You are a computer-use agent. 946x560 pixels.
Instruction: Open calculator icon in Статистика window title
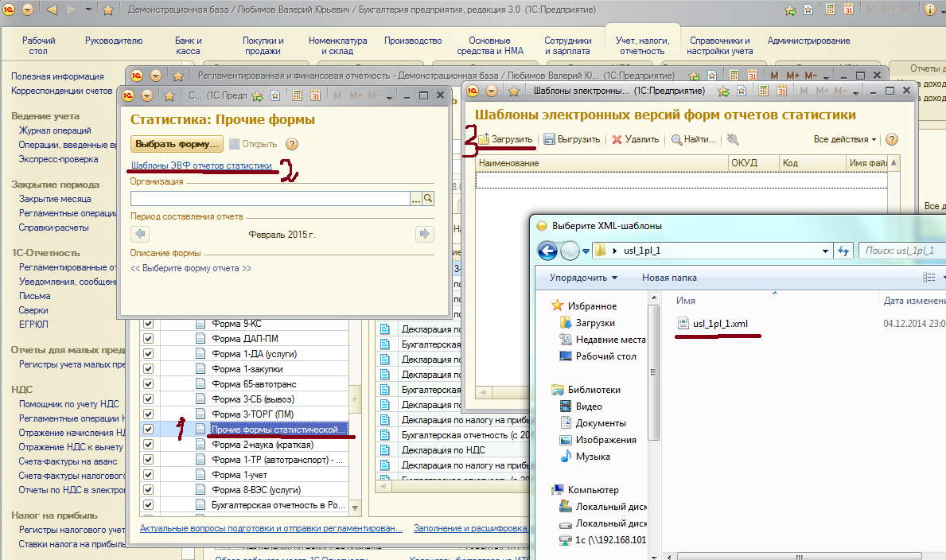tap(298, 95)
